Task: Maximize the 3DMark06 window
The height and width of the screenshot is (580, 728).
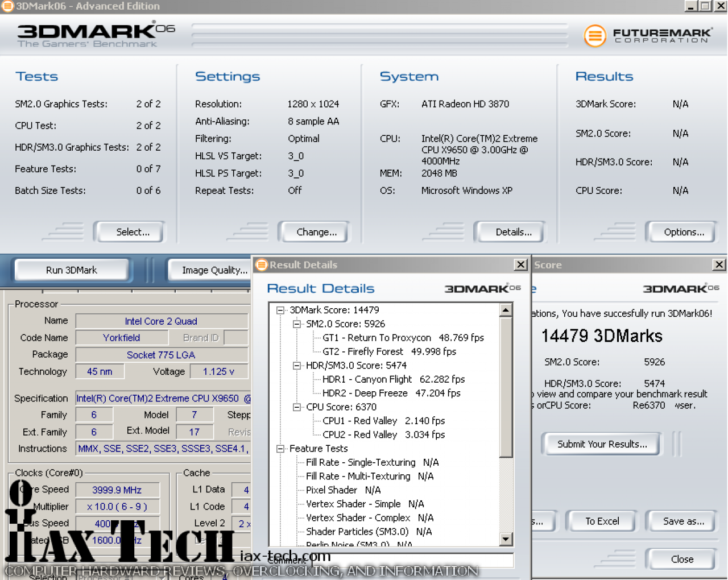Action: 705,6
